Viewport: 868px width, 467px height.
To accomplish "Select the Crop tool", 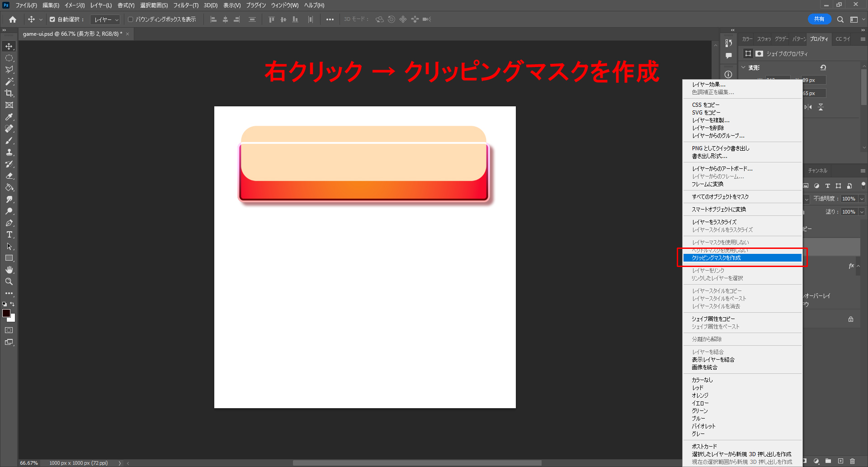I will pos(9,93).
